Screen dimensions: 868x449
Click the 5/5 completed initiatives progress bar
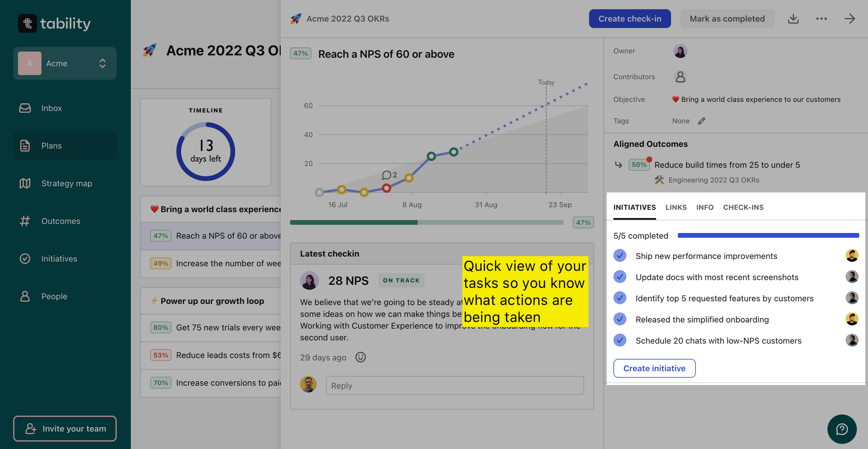pyautogui.click(x=768, y=236)
